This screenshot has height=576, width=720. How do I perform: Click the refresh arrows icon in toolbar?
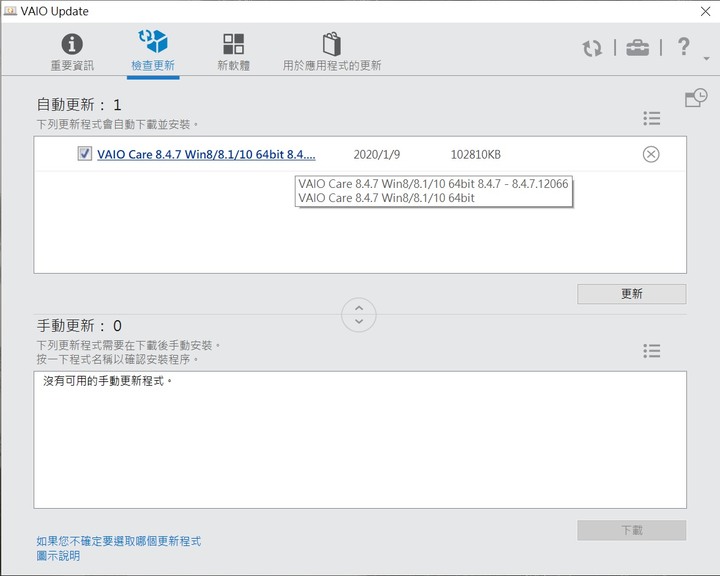(592, 48)
